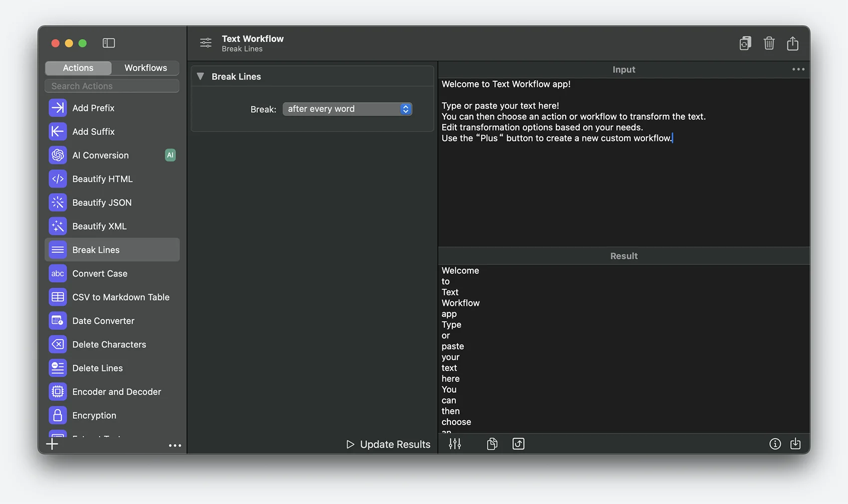Open the sidebar three-dots more menu
The width and height of the screenshot is (848, 504).
[x=175, y=445]
